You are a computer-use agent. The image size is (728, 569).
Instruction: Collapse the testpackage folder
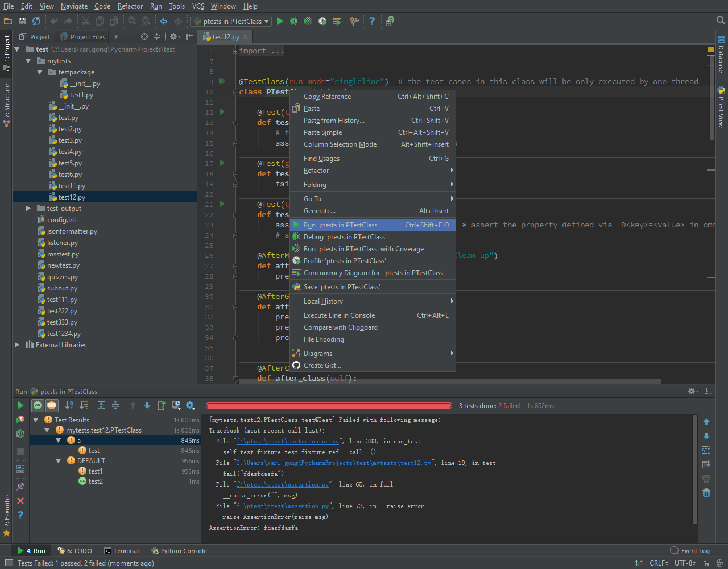click(x=39, y=72)
